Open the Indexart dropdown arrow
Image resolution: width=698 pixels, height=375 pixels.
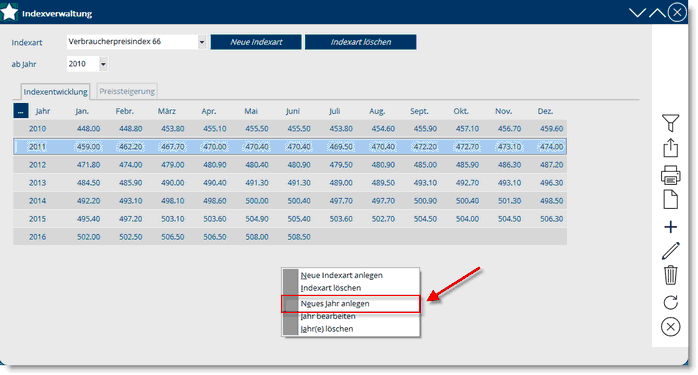point(202,42)
